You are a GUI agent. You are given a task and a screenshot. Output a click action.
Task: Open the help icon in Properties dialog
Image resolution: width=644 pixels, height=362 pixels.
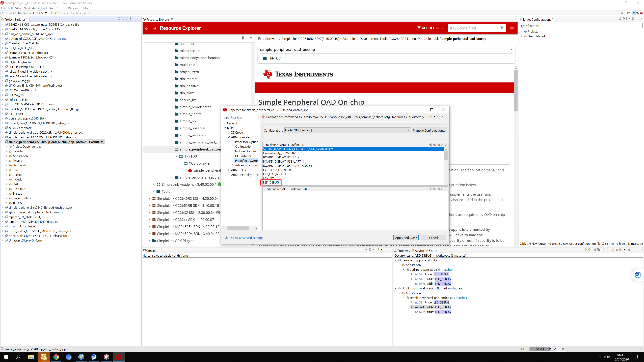227,238
